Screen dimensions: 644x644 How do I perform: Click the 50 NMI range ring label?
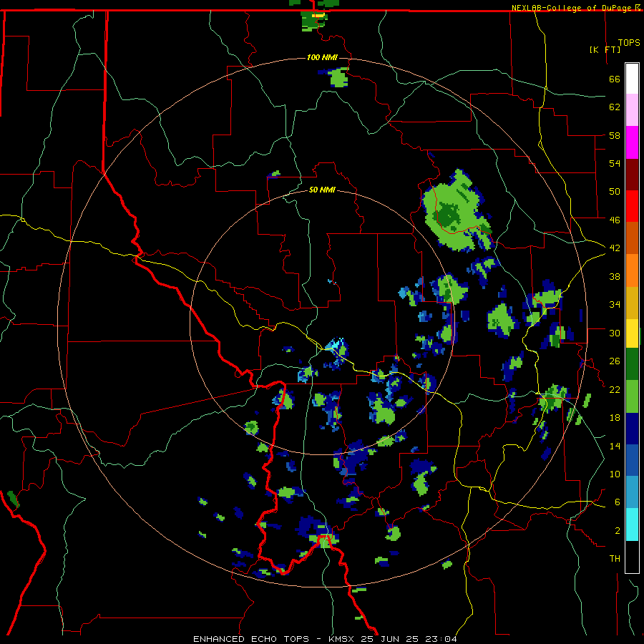click(322, 190)
